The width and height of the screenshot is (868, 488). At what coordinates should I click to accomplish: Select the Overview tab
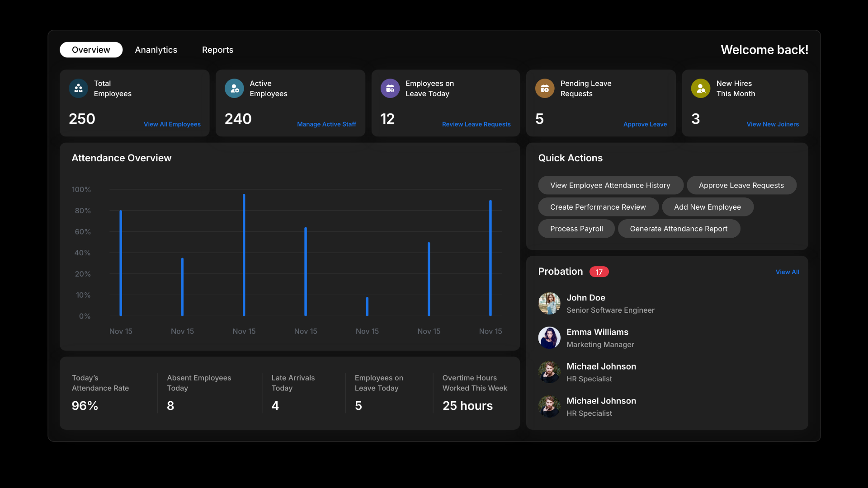click(91, 50)
